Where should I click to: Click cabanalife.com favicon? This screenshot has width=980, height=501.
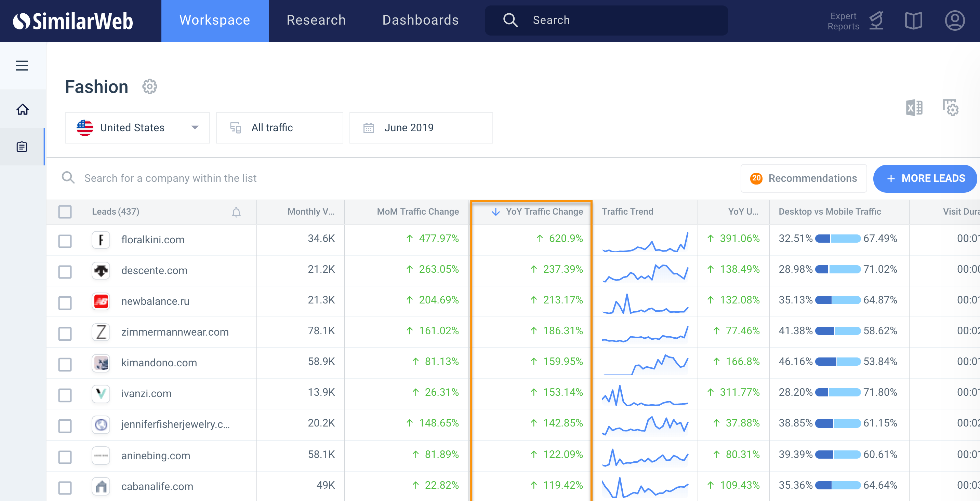coord(101,487)
